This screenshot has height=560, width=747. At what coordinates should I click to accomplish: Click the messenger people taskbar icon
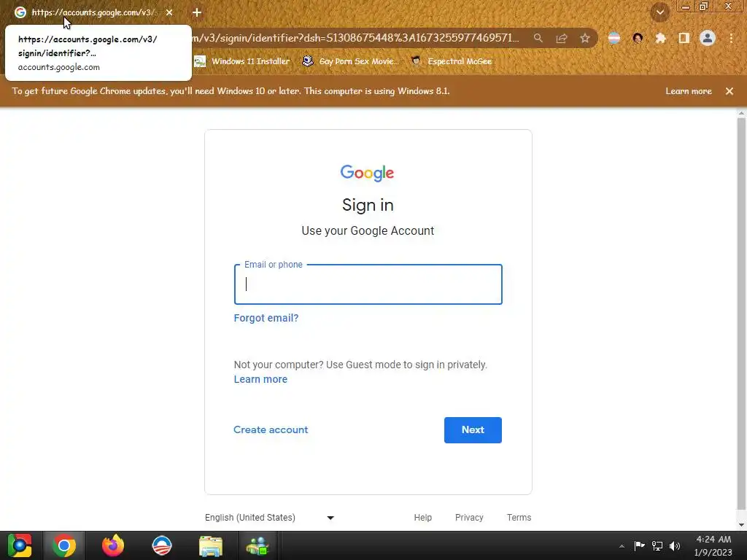tap(258, 545)
